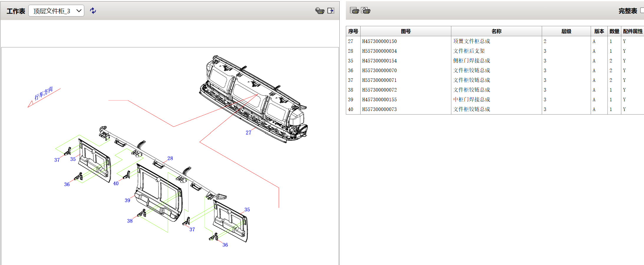Viewport: 644px width, 265px height.
Task: Click the 序号 column header
Action: [353, 31]
